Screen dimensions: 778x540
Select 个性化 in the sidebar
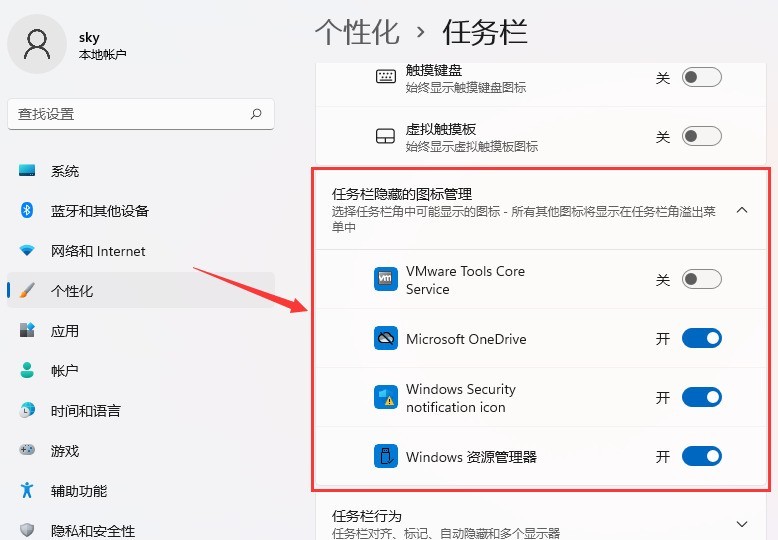(x=141, y=290)
